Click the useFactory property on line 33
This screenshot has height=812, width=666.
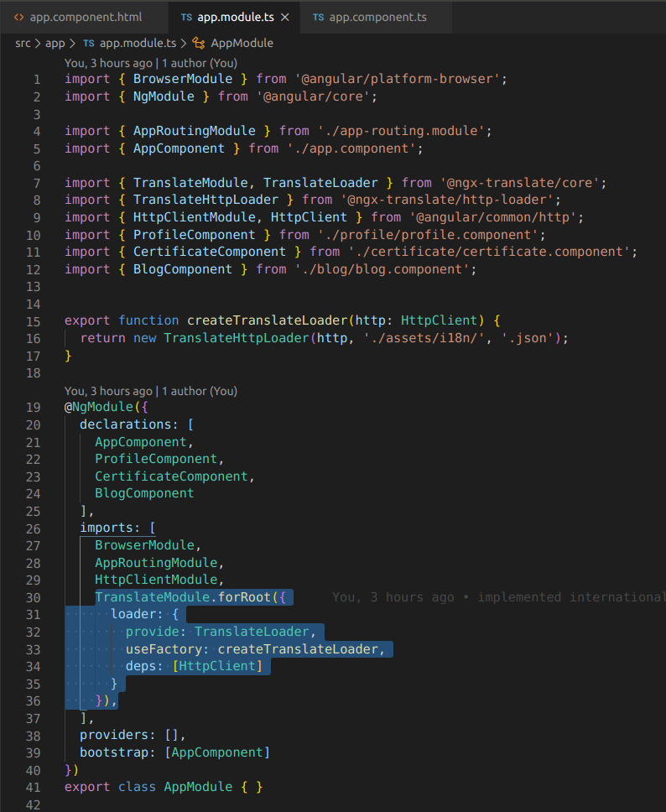click(164, 649)
